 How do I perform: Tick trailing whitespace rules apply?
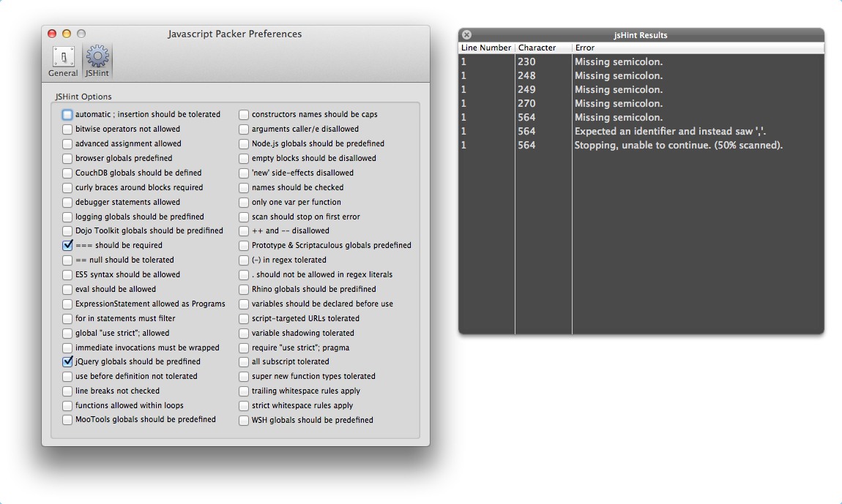[244, 391]
